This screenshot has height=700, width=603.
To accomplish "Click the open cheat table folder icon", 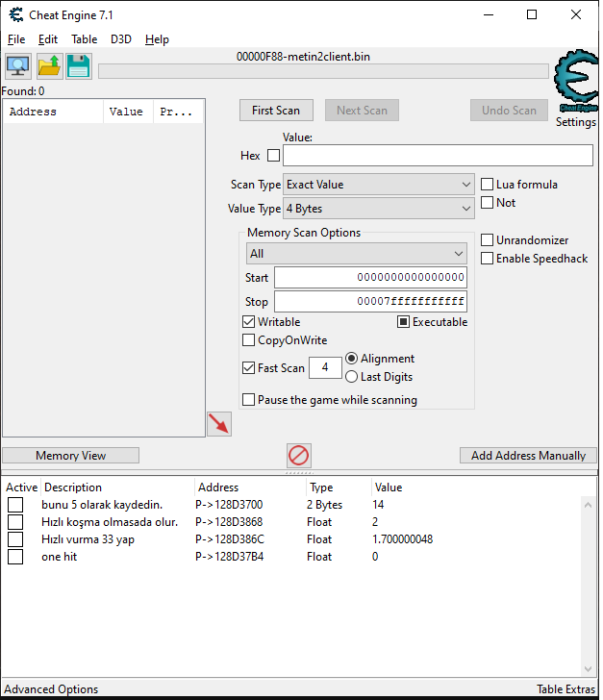I will 49,66.
